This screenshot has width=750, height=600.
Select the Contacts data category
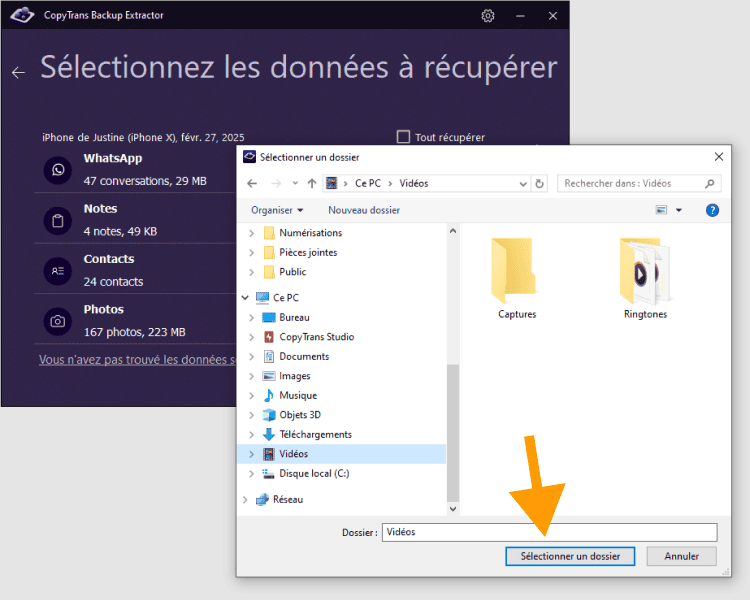pos(135,271)
